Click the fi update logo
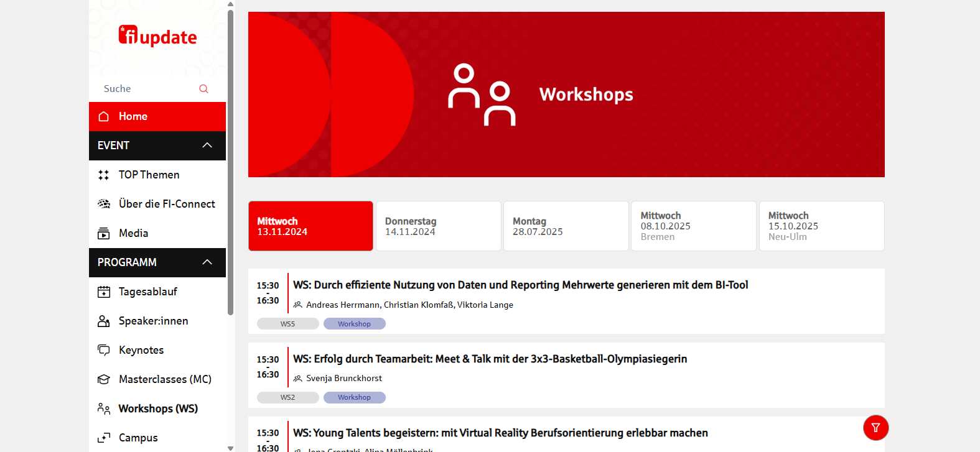The height and width of the screenshot is (452, 980). click(157, 36)
